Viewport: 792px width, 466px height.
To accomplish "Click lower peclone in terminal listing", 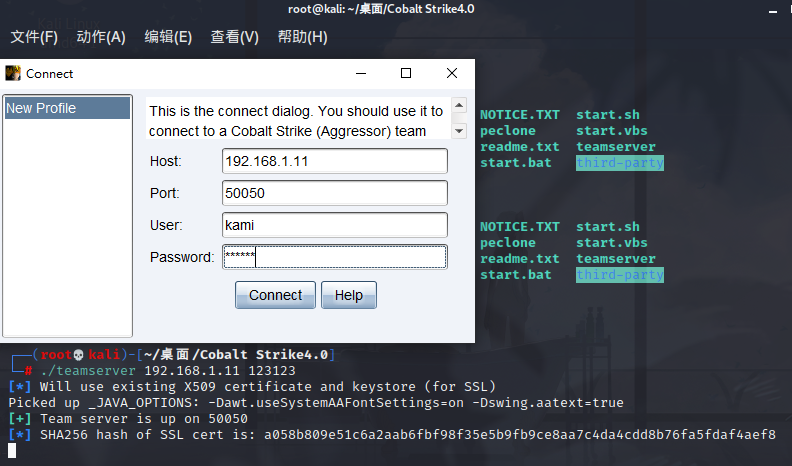I will 508,243.
